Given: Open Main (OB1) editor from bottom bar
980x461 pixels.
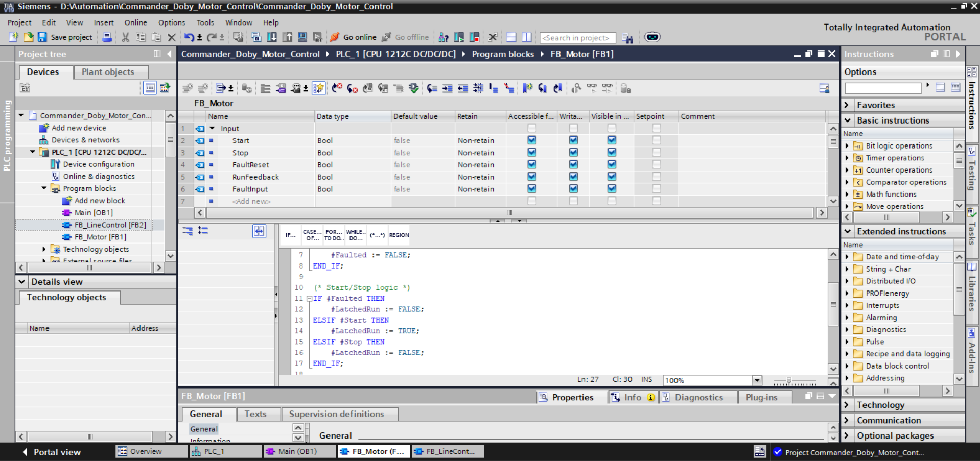Looking at the screenshot, I should (299, 451).
